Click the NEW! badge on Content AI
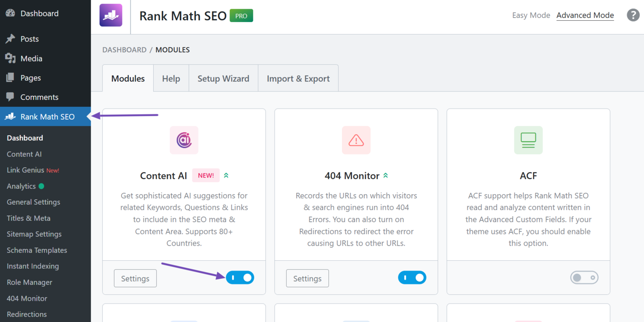The image size is (644, 322). coord(206,175)
